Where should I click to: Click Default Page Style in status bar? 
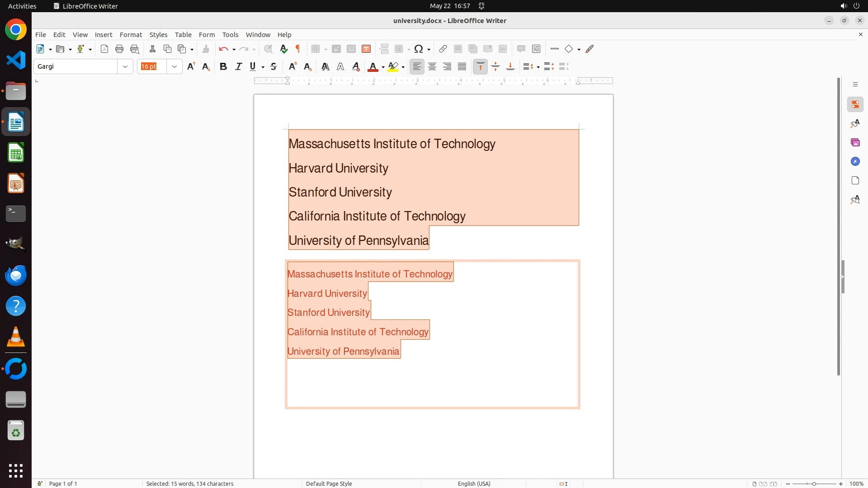[x=329, y=483]
